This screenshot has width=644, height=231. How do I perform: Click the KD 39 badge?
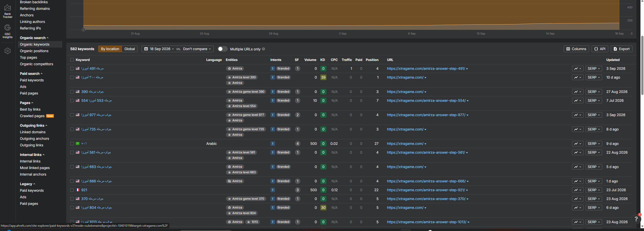pyautogui.click(x=323, y=77)
